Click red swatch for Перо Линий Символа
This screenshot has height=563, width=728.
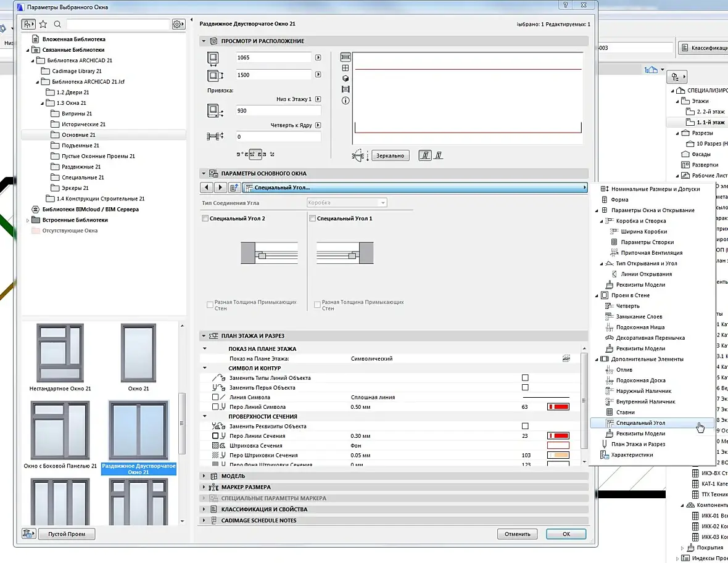point(558,407)
